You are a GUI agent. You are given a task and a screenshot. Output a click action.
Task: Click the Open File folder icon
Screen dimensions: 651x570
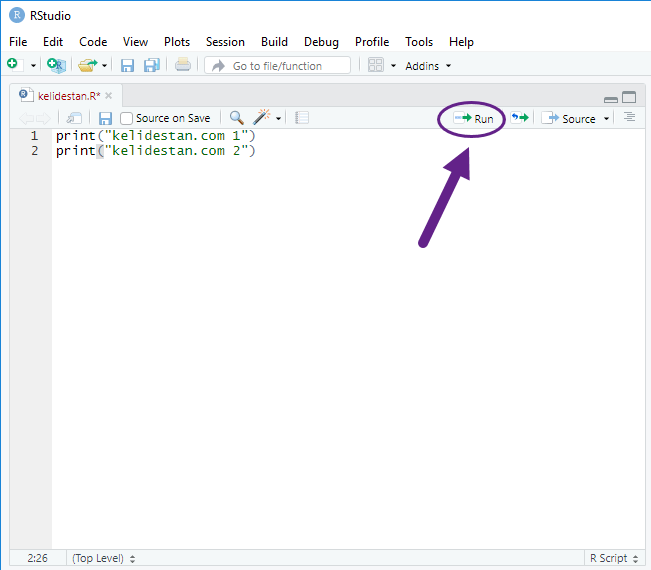pyautogui.click(x=88, y=65)
